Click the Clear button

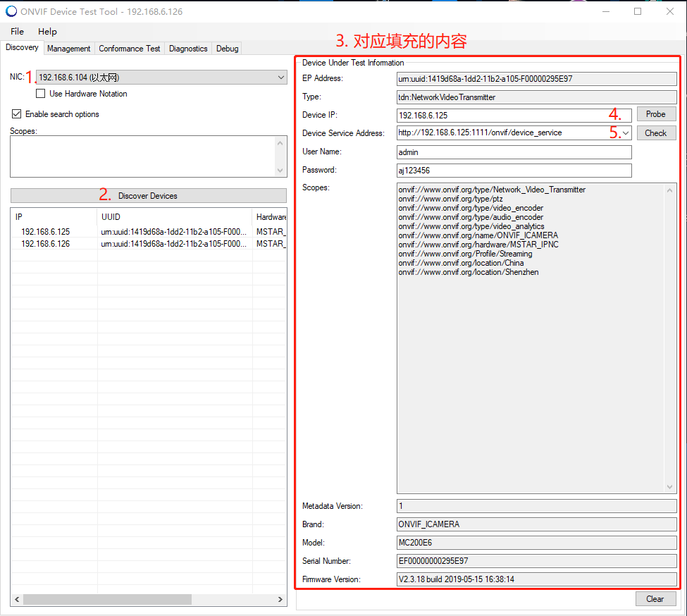655,599
